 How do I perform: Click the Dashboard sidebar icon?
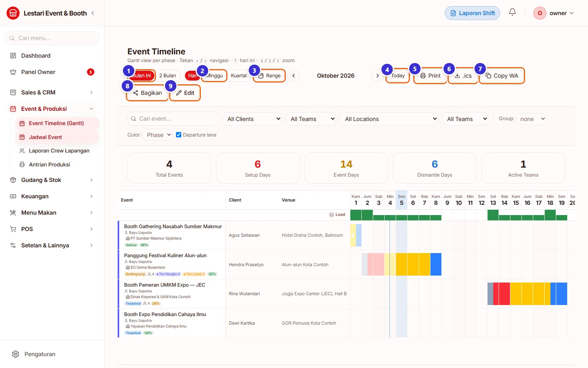(x=13, y=56)
